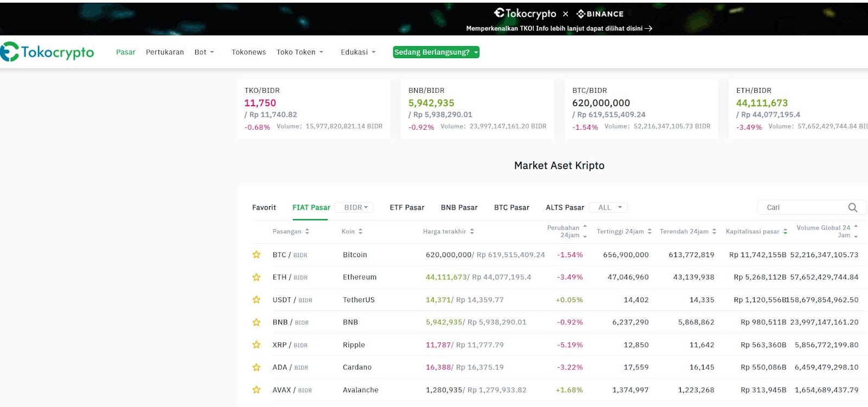The image size is (868, 407).
Task: Click BNB / BIDR pair name
Action: (290, 322)
